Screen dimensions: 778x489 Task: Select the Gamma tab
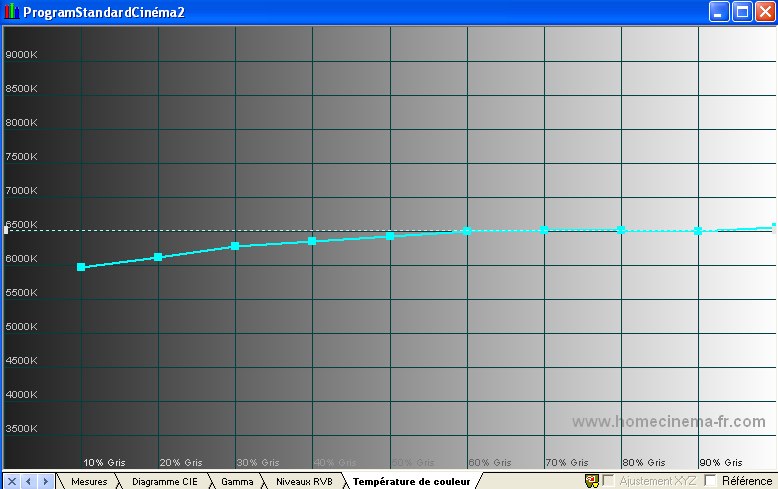(x=237, y=481)
